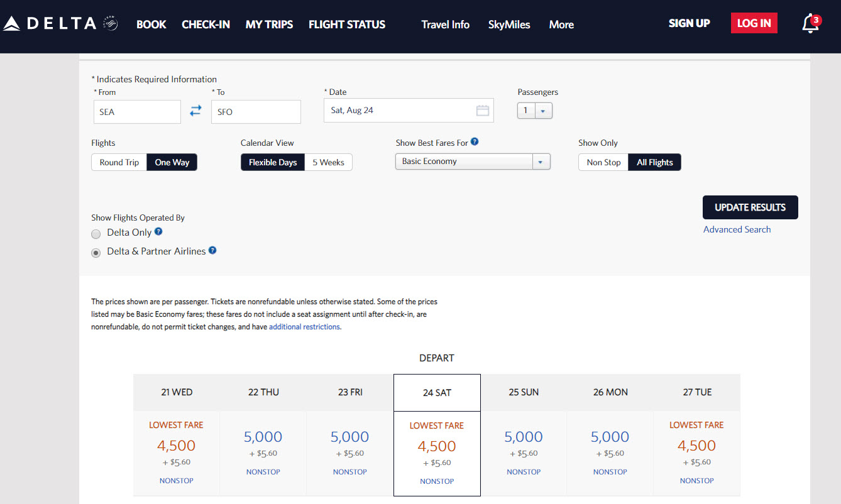Select One Way flight type

point(172,162)
